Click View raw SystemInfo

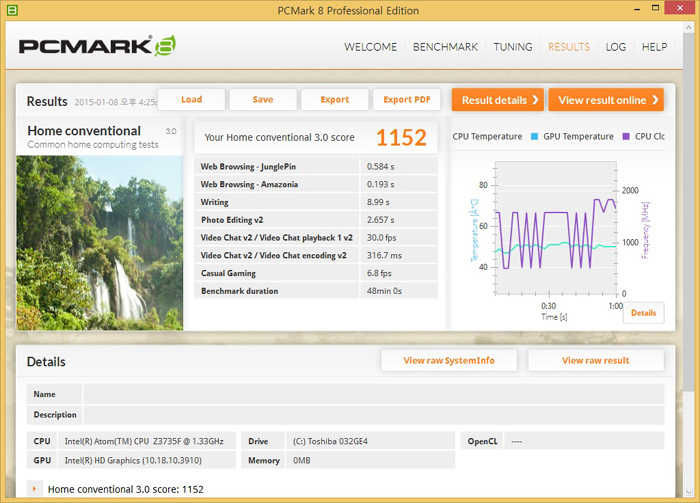point(448,361)
